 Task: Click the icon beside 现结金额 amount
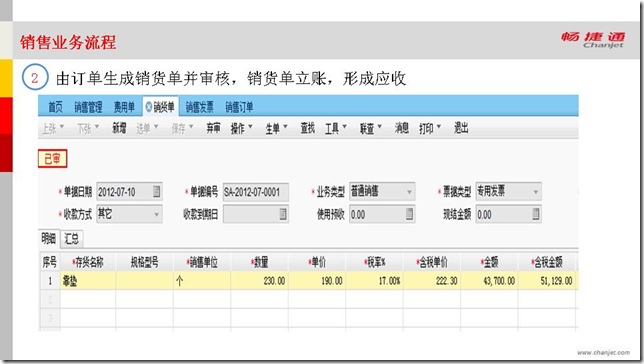point(536,214)
